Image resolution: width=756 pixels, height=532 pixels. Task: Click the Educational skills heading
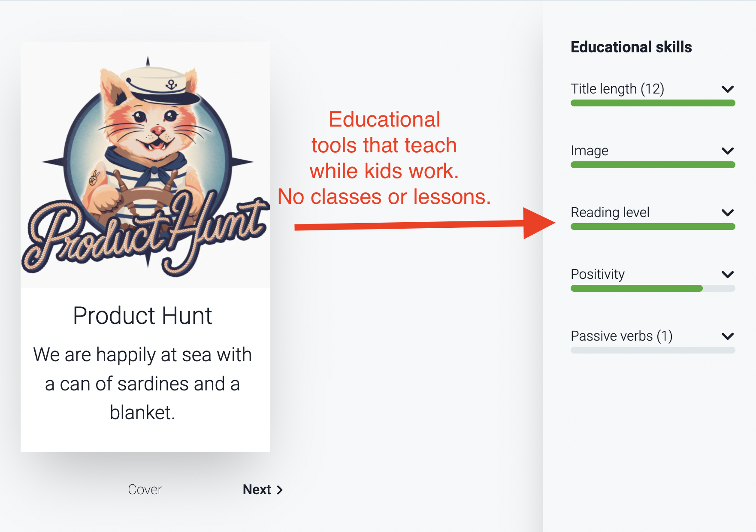click(631, 47)
